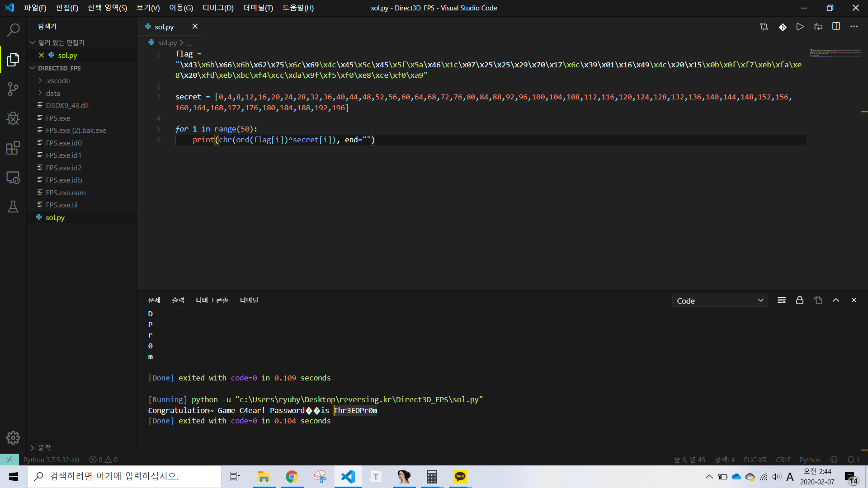Switch to the 디버그 콘솔 panel tab

tap(212, 300)
